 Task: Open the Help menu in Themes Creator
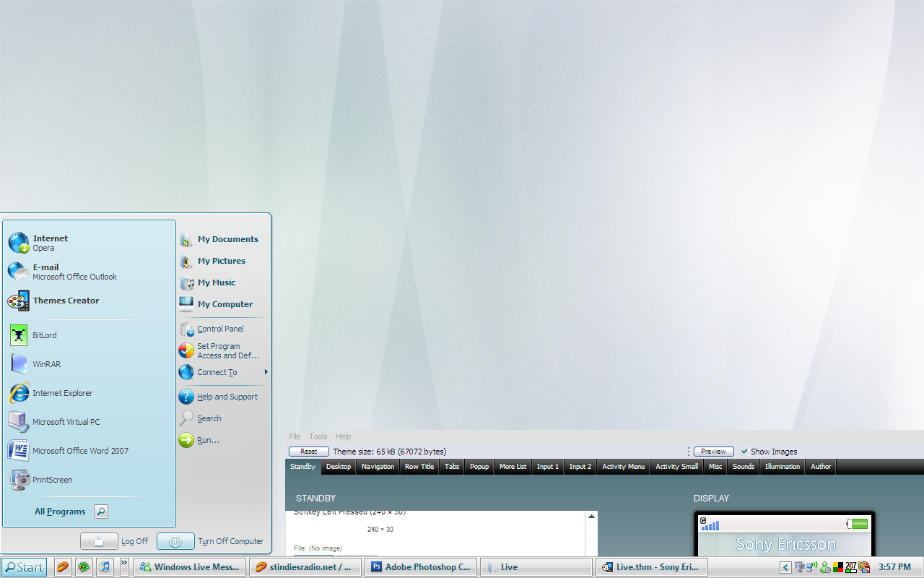tap(344, 436)
